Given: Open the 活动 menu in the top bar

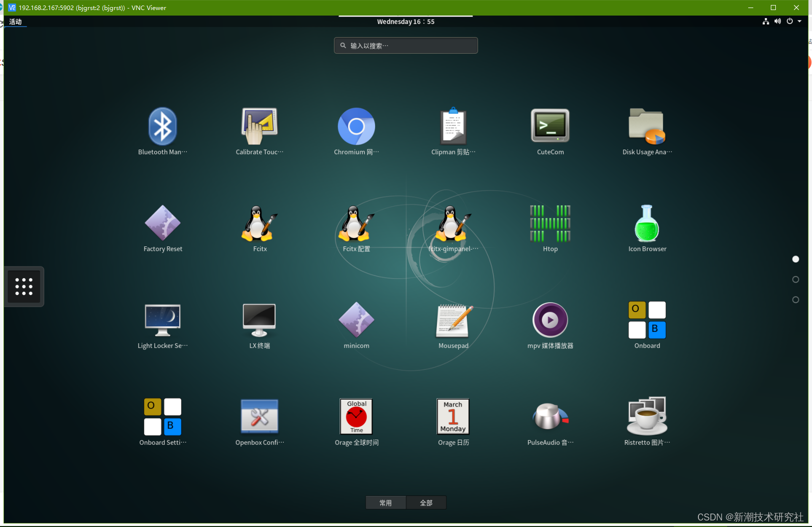Looking at the screenshot, I should (15, 22).
